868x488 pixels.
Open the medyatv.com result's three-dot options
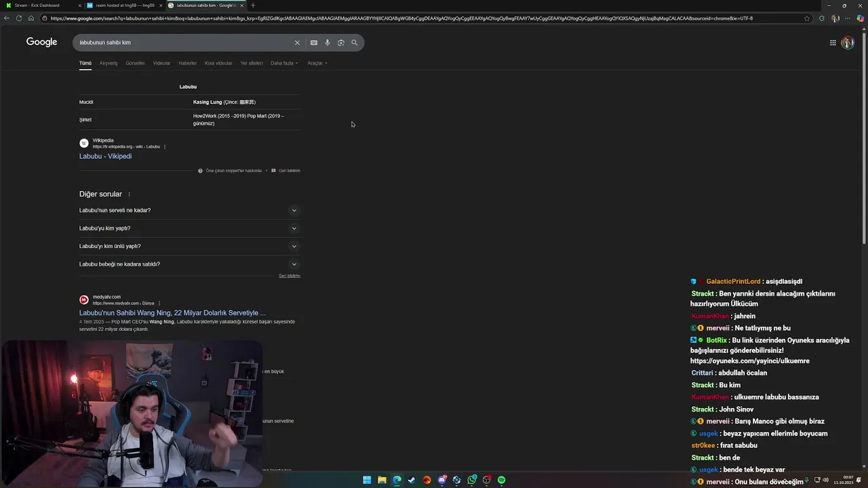tap(159, 303)
